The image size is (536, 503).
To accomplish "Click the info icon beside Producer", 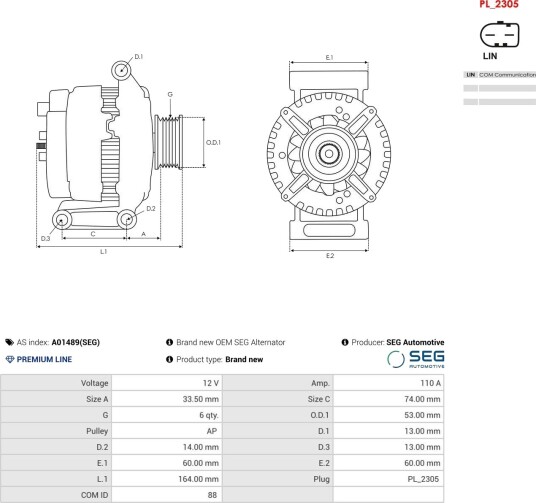I will 345,342.
